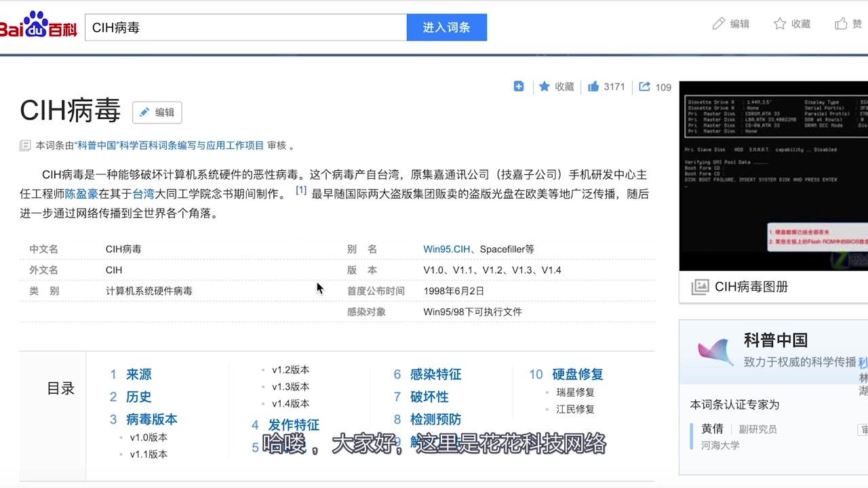Open the 陈盈豪 hyperlink
The height and width of the screenshot is (488, 868).
click(81, 194)
